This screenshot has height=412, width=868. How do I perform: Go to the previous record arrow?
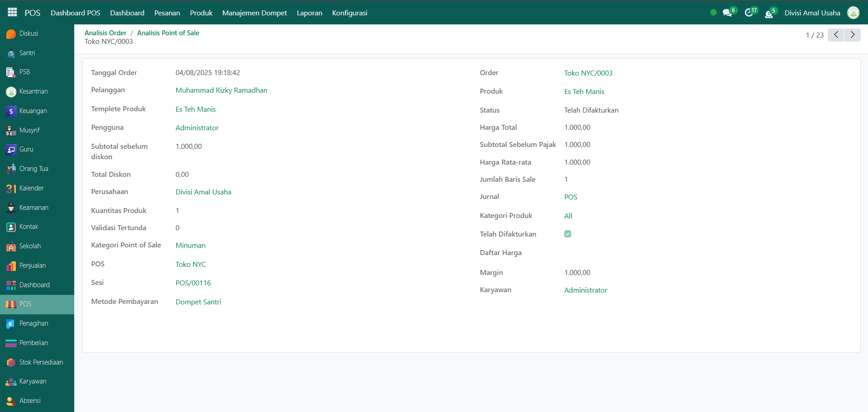(x=836, y=35)
